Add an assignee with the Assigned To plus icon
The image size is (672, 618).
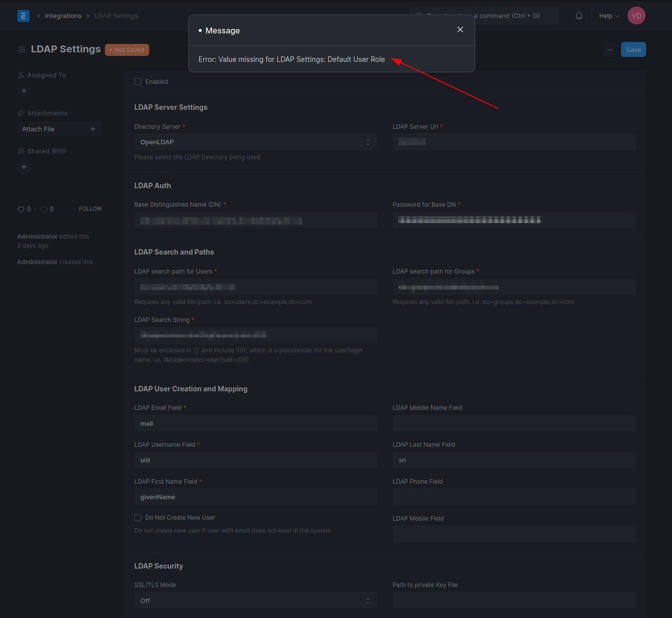[23, 91]
